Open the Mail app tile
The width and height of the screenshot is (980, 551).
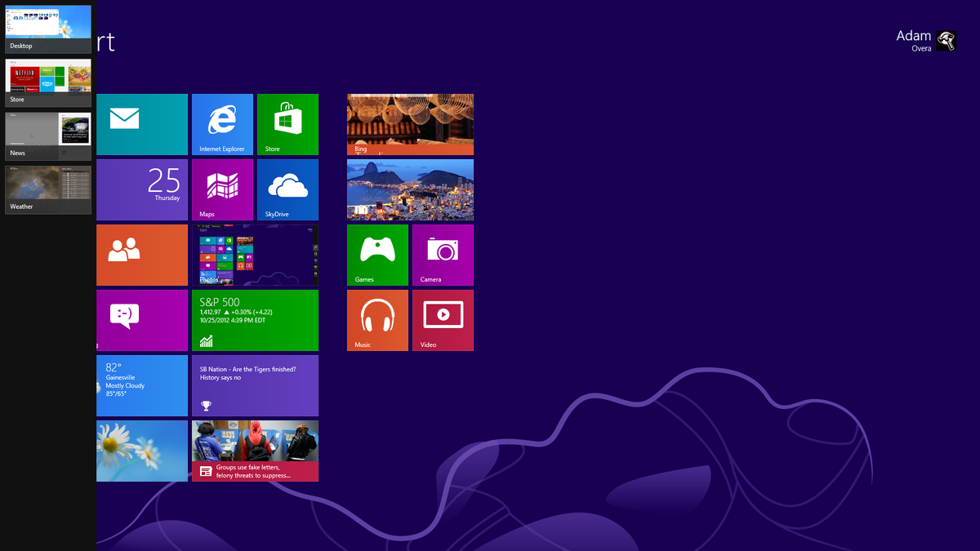141,124
